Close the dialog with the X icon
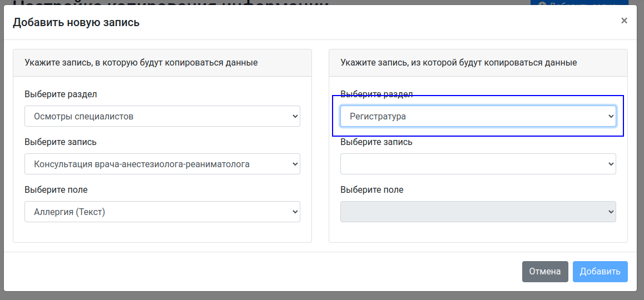 (624, 21)
